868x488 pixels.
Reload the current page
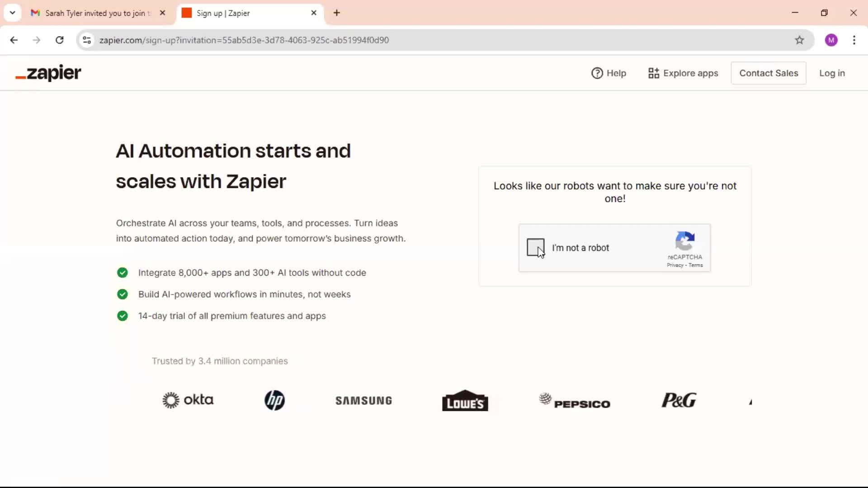[59, 40]
